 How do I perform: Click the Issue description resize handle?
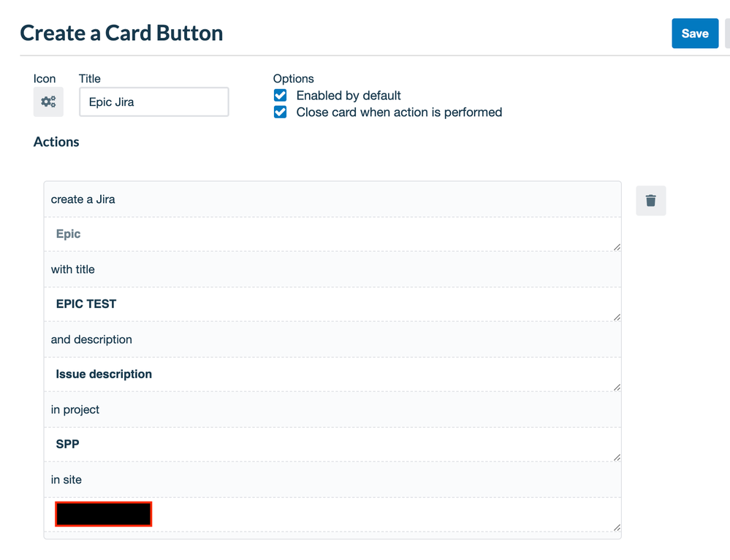(x=617, y=388)
